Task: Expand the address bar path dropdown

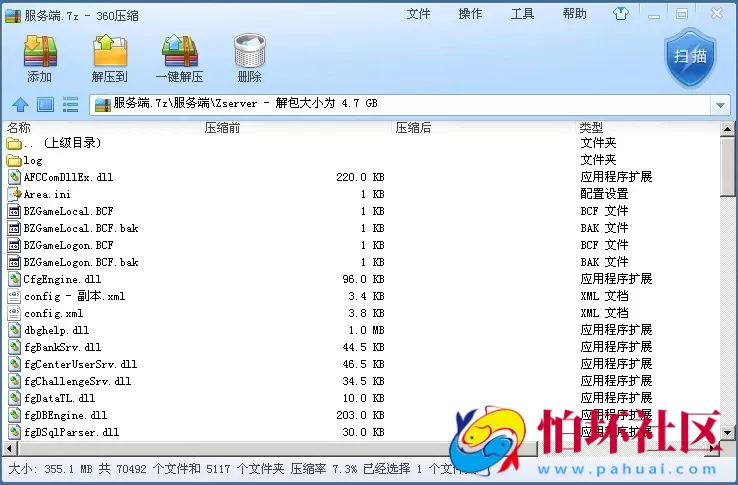Action: pyautogui.click(x=720, y=105)
